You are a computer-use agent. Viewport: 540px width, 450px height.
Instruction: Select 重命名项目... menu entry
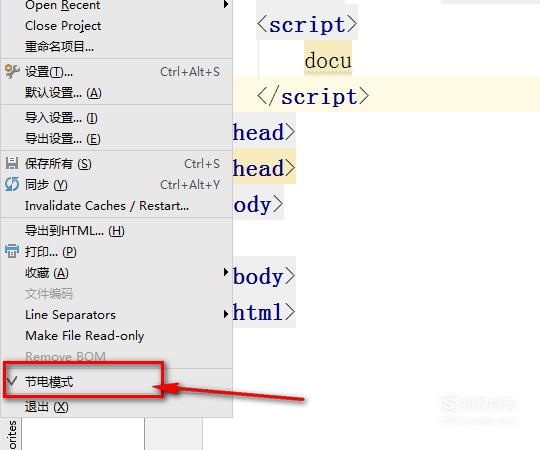[x=59, y=46]
